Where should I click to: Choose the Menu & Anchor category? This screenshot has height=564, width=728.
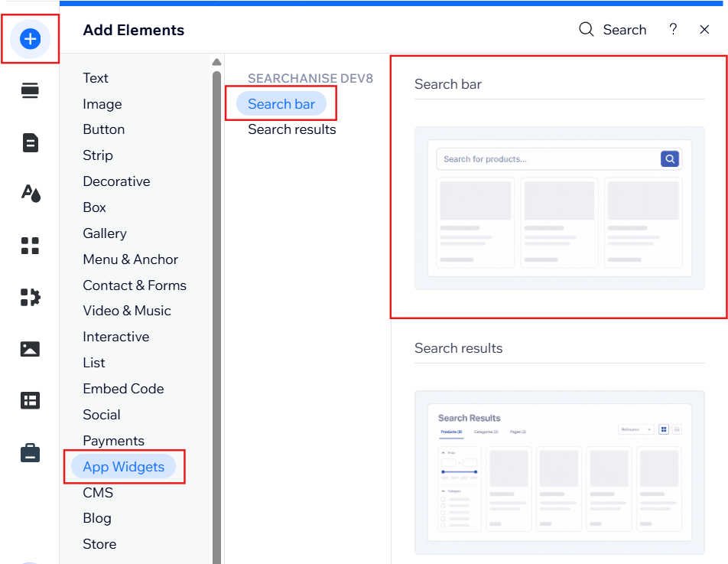[x=131, y=259]
